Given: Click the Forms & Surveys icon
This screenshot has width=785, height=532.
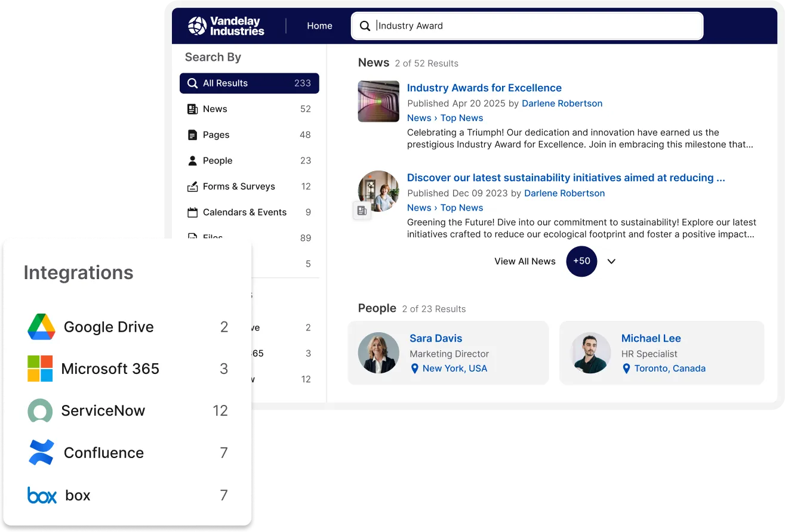Looking at the screenshot, I should click(193, 186).
